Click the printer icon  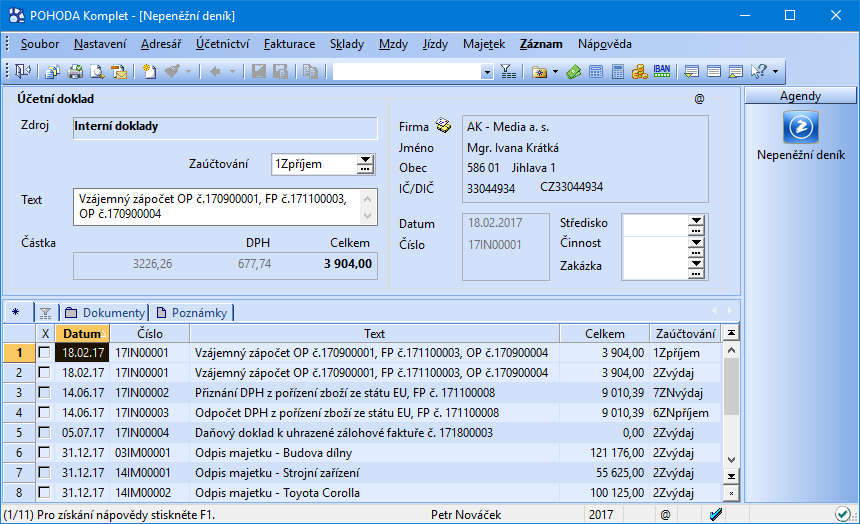point(75,71)
